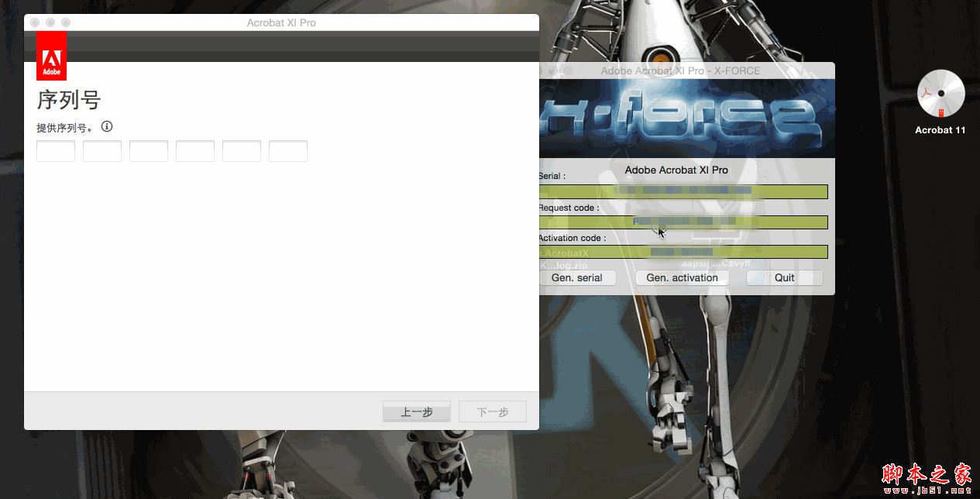The width and height of the screenshot is (980, 499).
Task: Click the first serial number box
Action: coord(56,151)
